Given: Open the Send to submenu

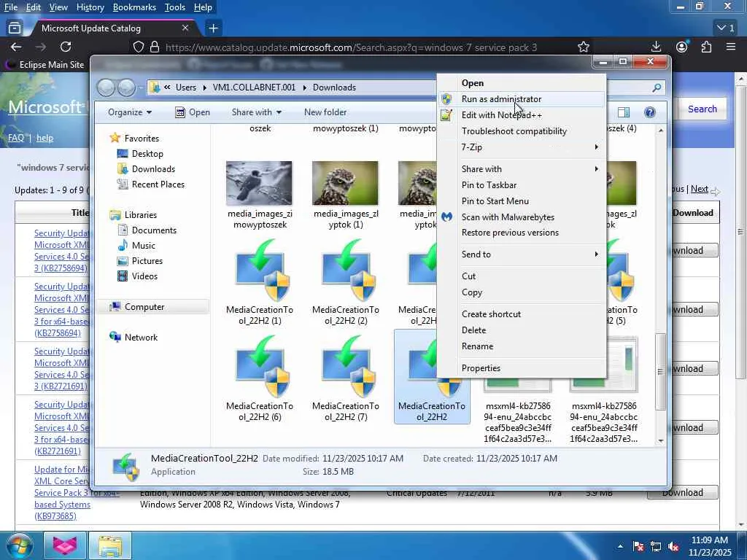Looking at the screenshot, I should (522, 254).
